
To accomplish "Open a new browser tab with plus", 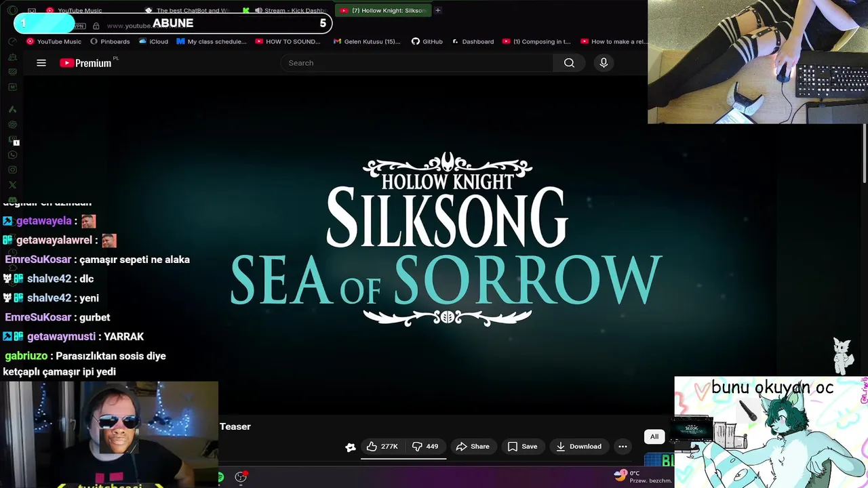I will click(438, 10).
